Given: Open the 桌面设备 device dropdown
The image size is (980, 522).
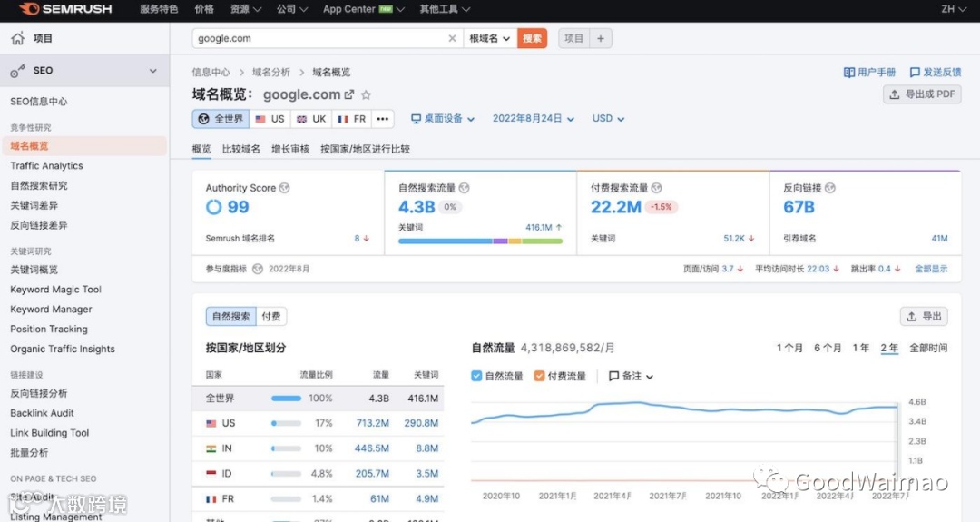Looking at the screenshot, I should pyautogui.click(x=443, y=119).
